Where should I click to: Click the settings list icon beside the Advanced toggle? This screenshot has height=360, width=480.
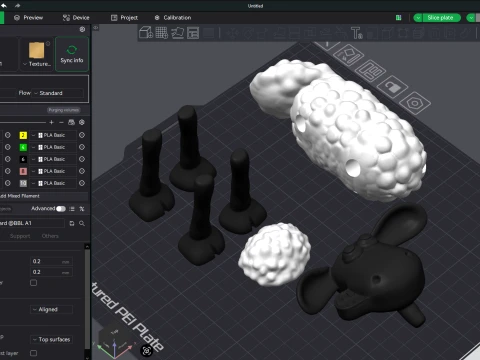tap(72, 209)
